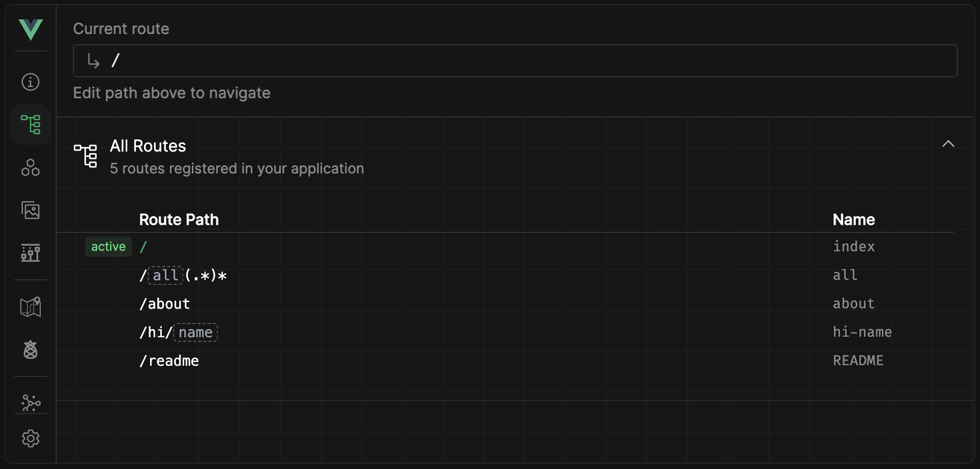The image size is (980, 469).
Task: Click the Name column header
Action: 854,220
